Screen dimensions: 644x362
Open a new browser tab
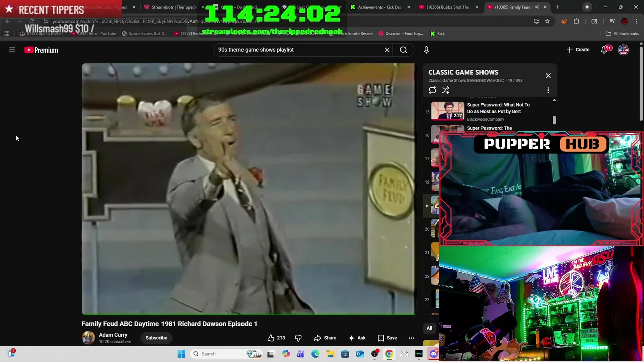(x=557, y=7)
